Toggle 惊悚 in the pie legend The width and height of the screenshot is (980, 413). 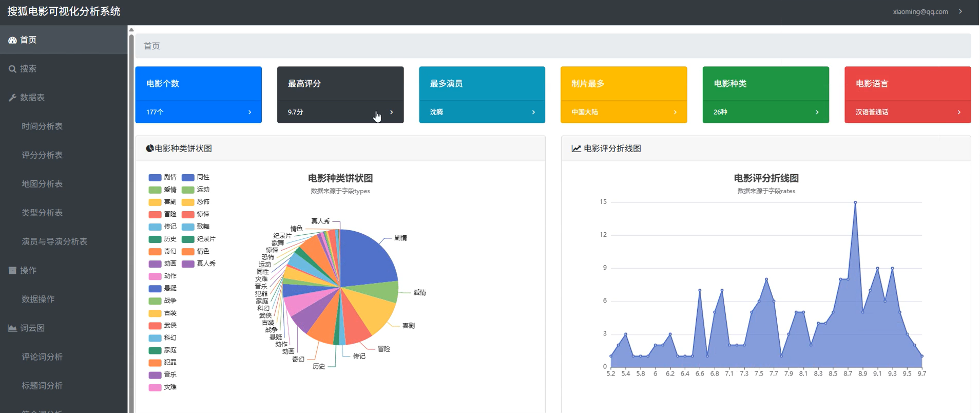[x=196, y=214]
